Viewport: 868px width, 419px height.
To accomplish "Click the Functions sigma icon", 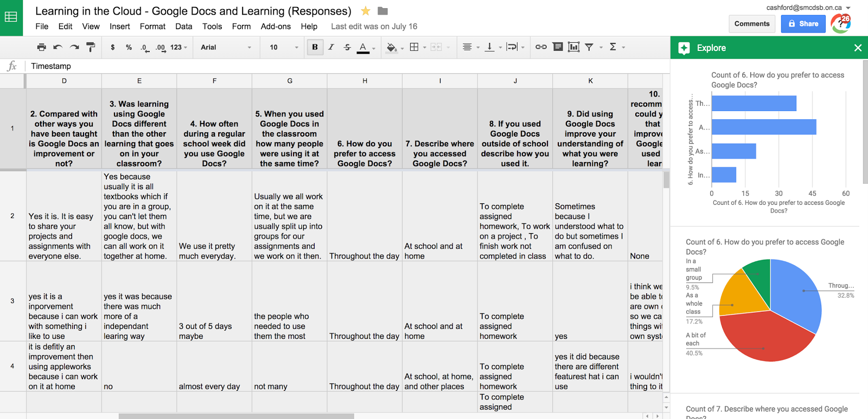I will (613, 47).
